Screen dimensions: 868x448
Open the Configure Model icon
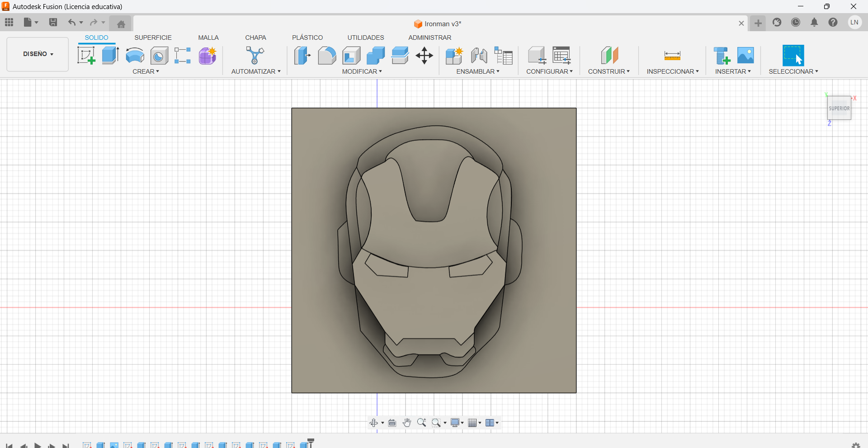click(x=537, y=56)
